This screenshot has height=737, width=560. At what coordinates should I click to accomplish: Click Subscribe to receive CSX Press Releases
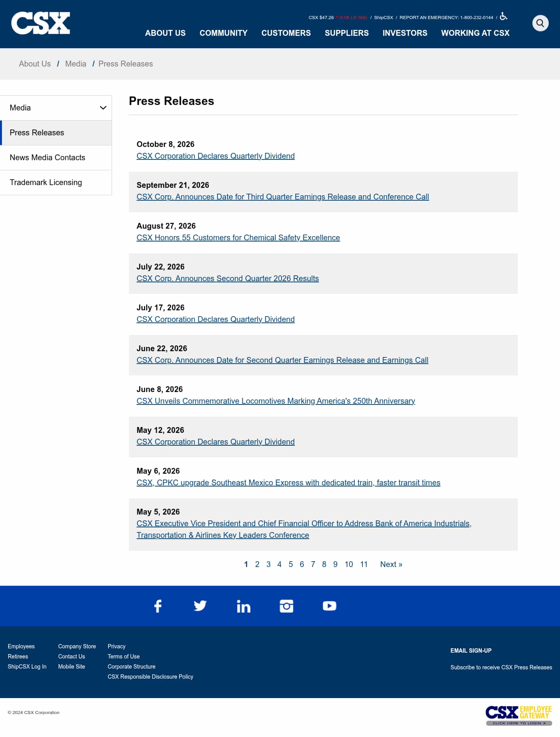pyautogui.click(x=501, y=667)
